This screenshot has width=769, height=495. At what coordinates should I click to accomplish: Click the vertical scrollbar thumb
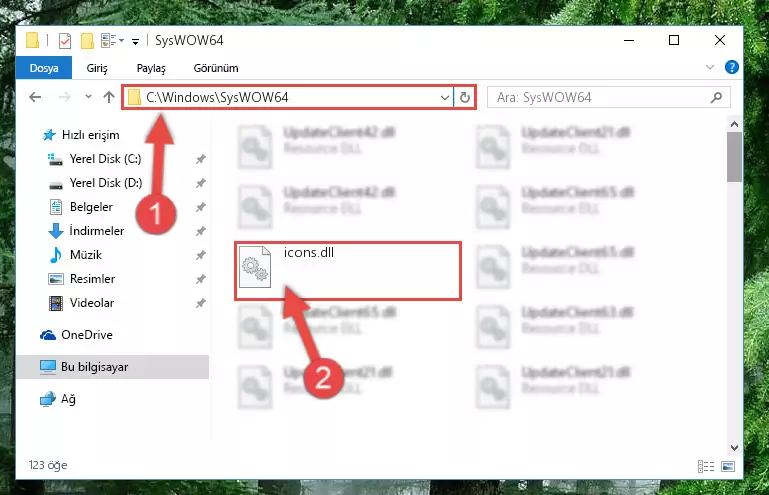tap(734, 157)
